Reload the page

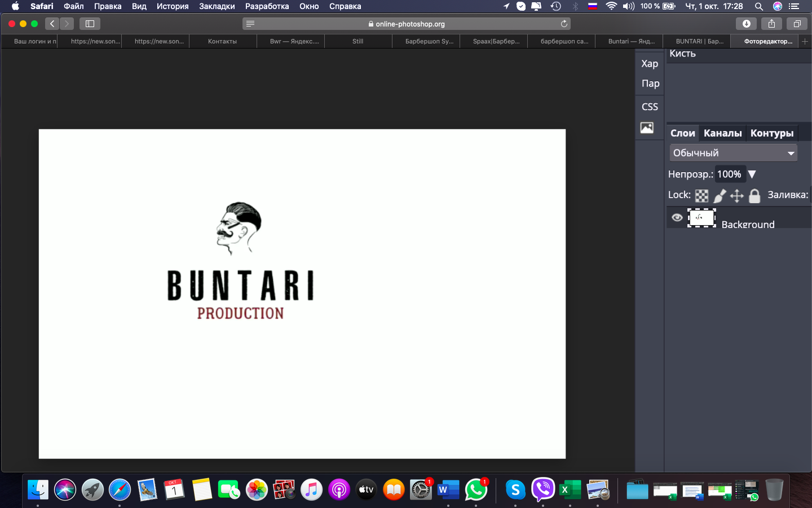[x=564, y=24]
